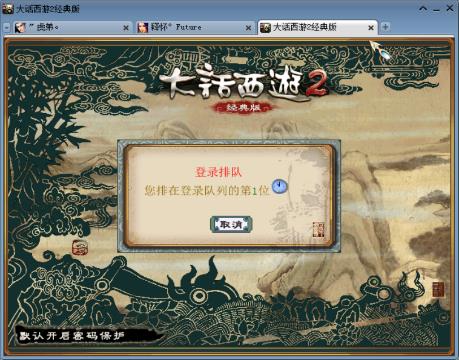Add a new tab with the plus button
The width and height of the screenshot is (459, 360).
coord(385,27)
